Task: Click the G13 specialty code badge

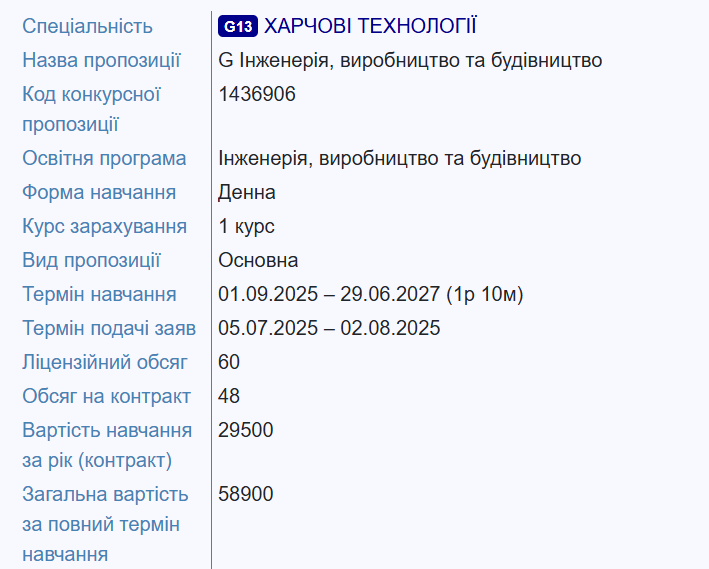Action: click(x=238, y=26)
